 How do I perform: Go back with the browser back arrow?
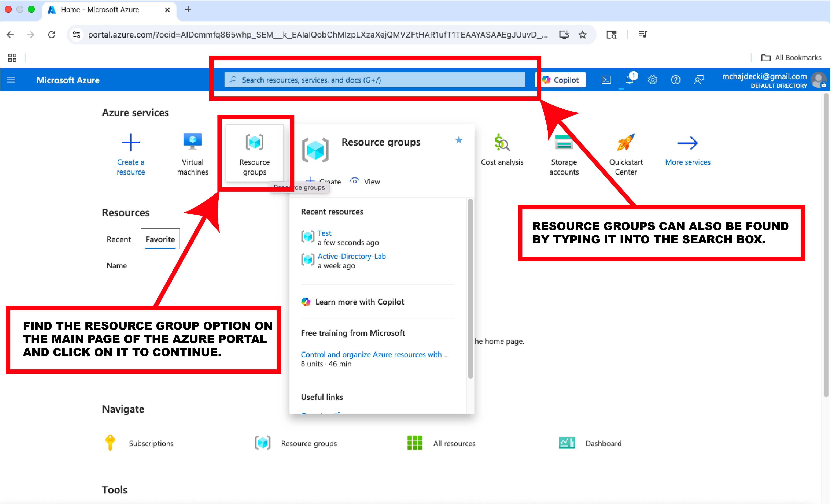coord(10,34)
